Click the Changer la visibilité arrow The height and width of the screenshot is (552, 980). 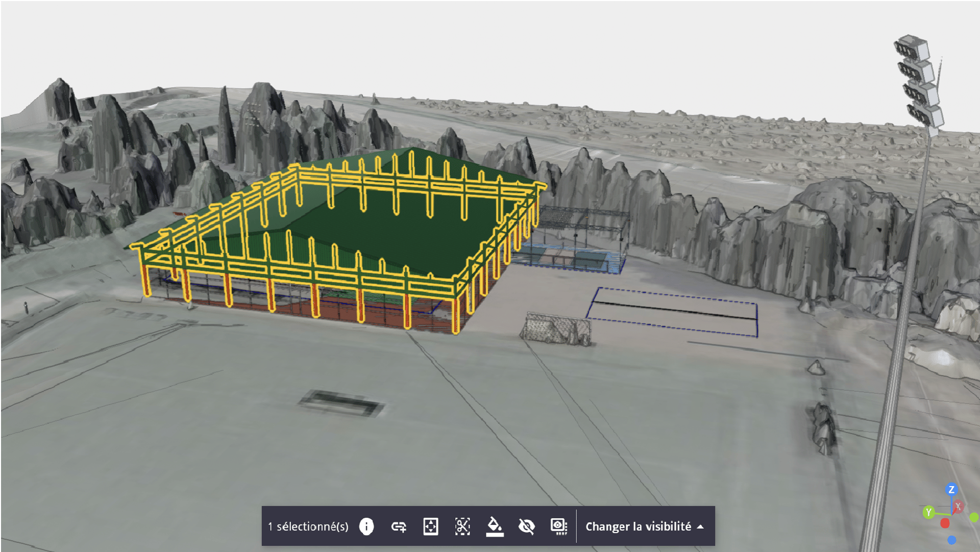tap(701, 526)
